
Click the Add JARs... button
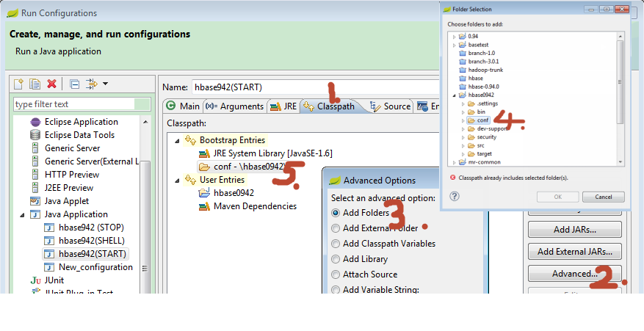574,230
